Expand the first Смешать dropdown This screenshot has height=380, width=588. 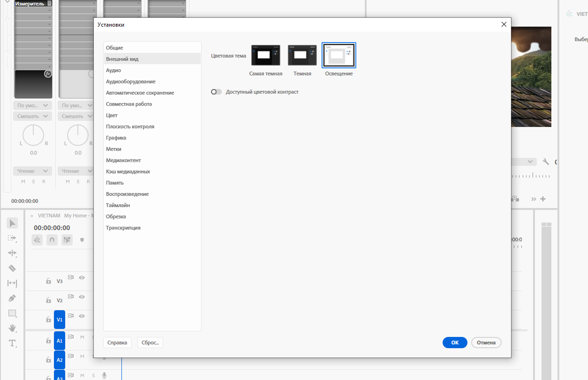coord(32,116)
